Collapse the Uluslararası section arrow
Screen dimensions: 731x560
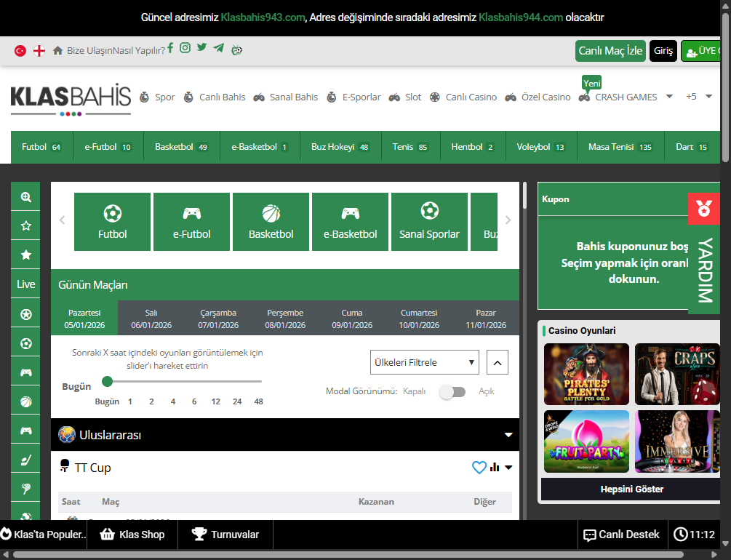pos(508,435)
